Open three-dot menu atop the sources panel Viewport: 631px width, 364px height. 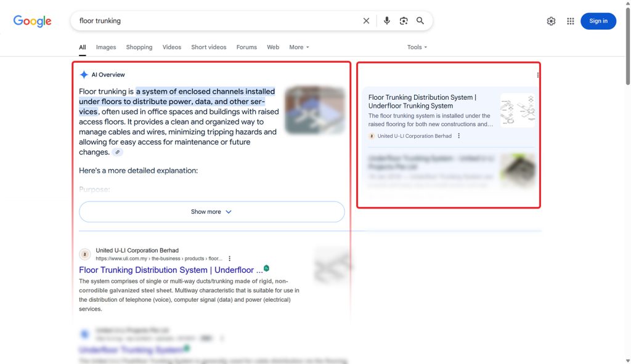click(x=537, y=75)
